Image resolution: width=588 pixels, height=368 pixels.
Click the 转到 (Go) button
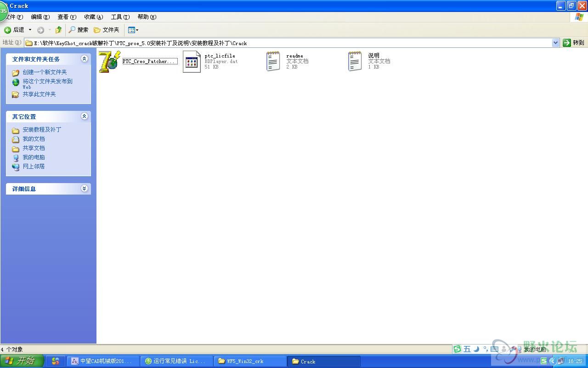tap(574, 43)
